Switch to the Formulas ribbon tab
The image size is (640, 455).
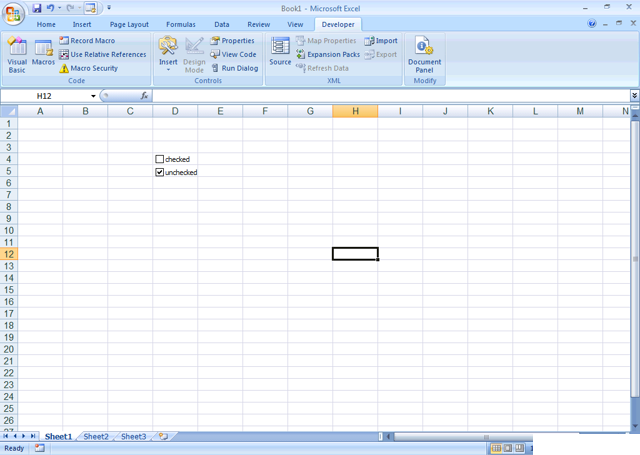(181, 24)
